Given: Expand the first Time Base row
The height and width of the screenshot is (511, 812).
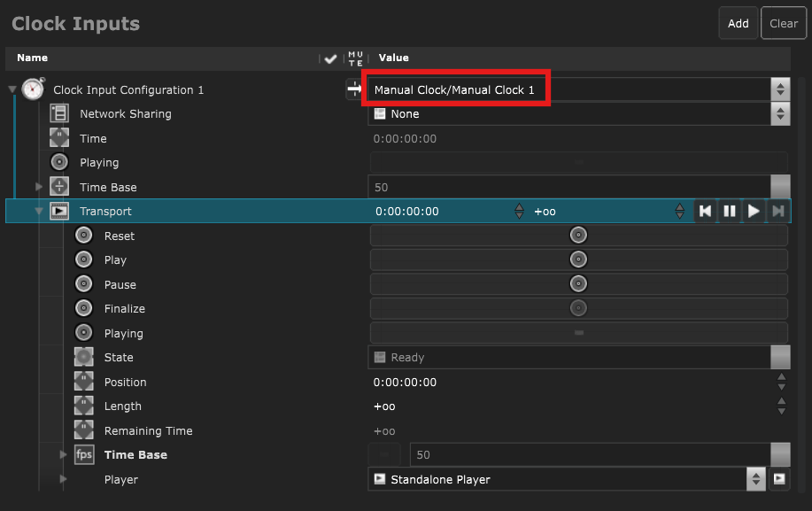Looking at the screenshot, I should (39, 186).
